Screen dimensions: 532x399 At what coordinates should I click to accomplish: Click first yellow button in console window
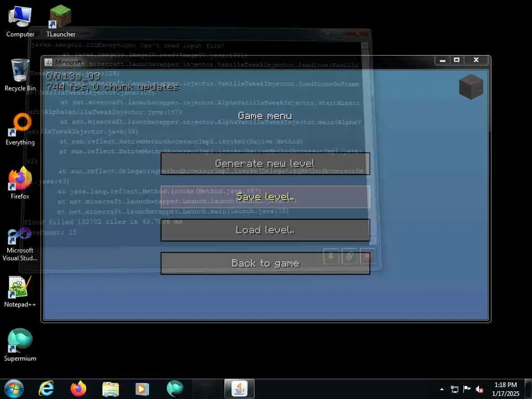tap(331, 257)
